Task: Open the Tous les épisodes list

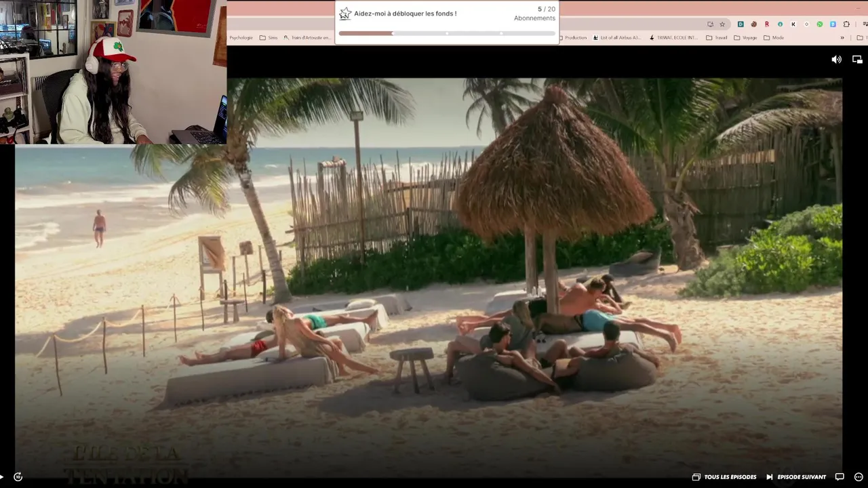Action: click(x=724, y=476)
